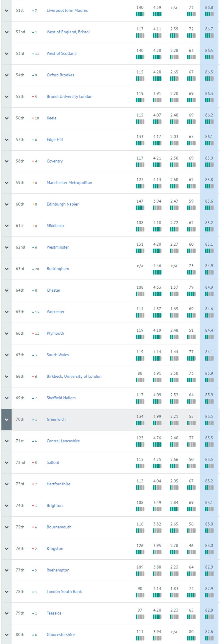Click the red down-10 rank change for Keele
Image resolution: width=220 pixels, height=644 pixels.
click(x=35, y=118)
